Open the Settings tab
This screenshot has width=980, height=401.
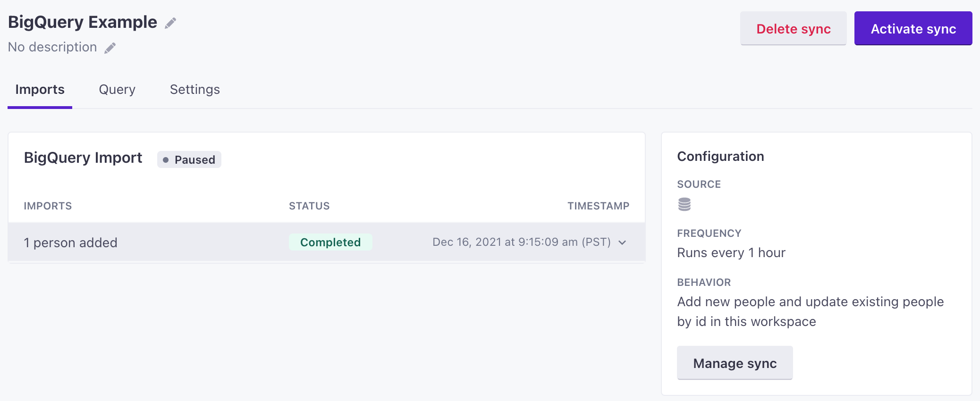coord(195,90)
